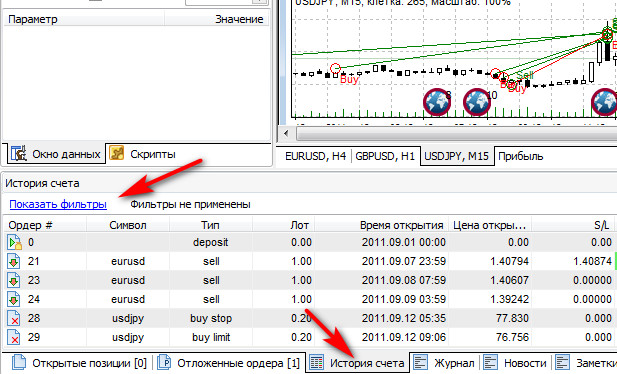Sort by Цена откры... column header
Screen dimensions: 617x374
pyautogui.click(x=490, y=225)
